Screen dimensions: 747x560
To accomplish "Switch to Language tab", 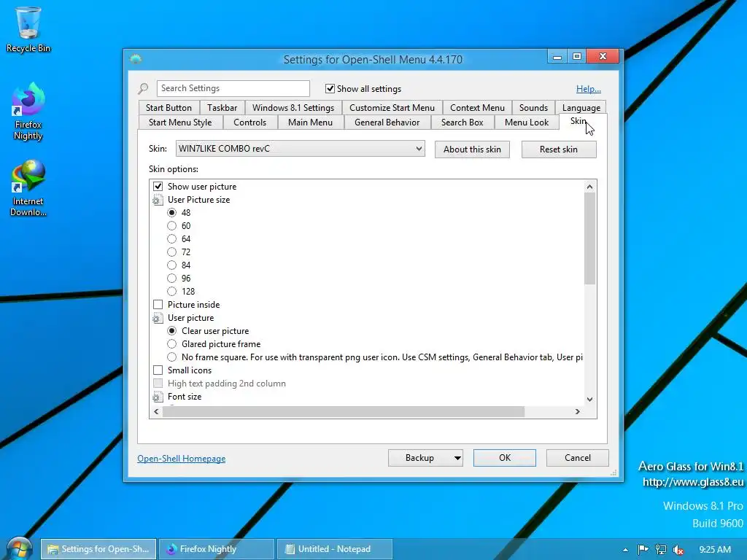I will point(581,108).
